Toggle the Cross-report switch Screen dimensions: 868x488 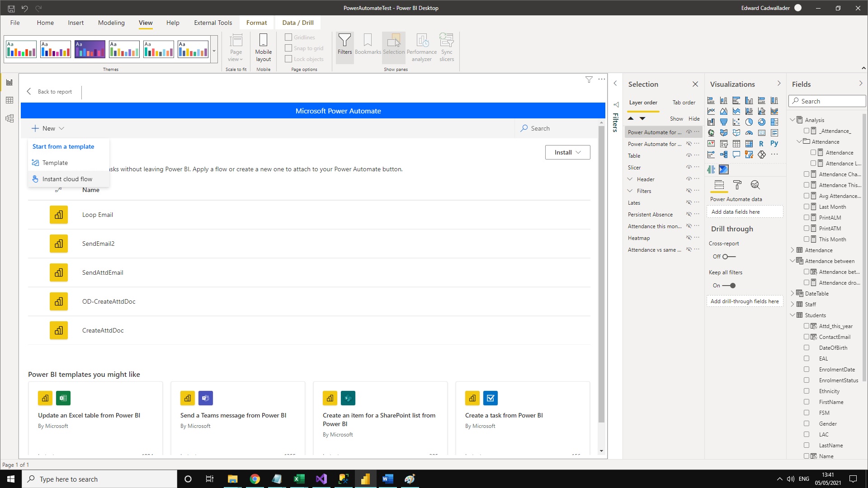(729, 257)
